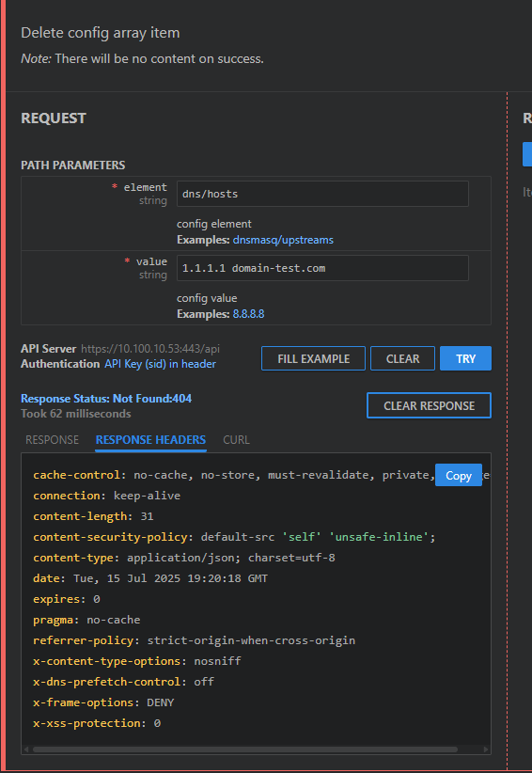532x773 pixels.
Task: Click the connection: keep-alive header line
Action: (x=106, y=496)
